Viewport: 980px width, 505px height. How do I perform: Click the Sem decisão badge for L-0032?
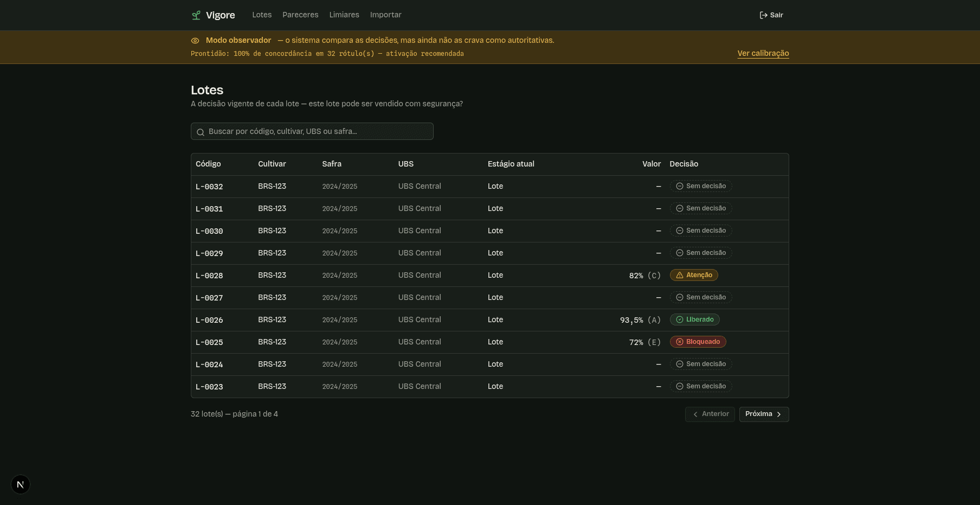coord(701,186)
